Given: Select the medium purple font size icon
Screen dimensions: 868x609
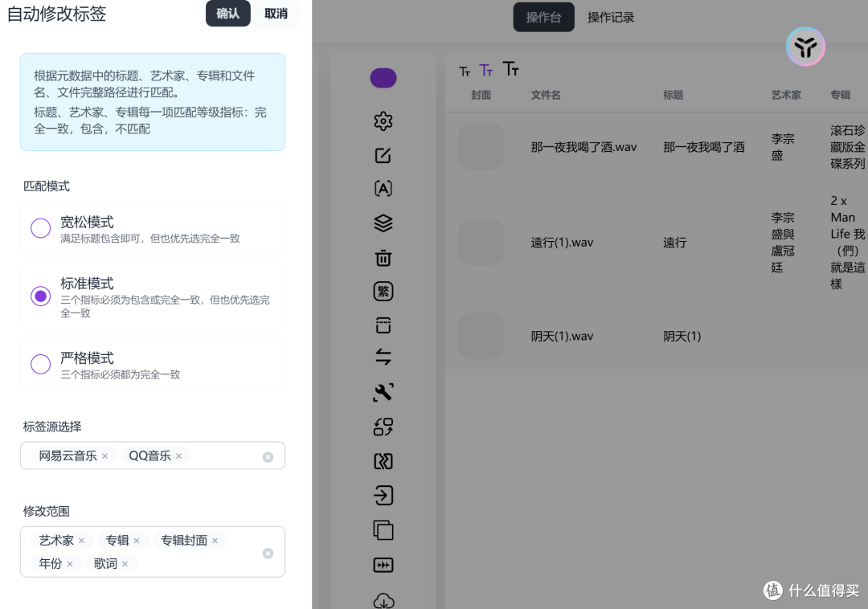Looking at the screenshot, I should pyautogui.click(x=486, y=70).
